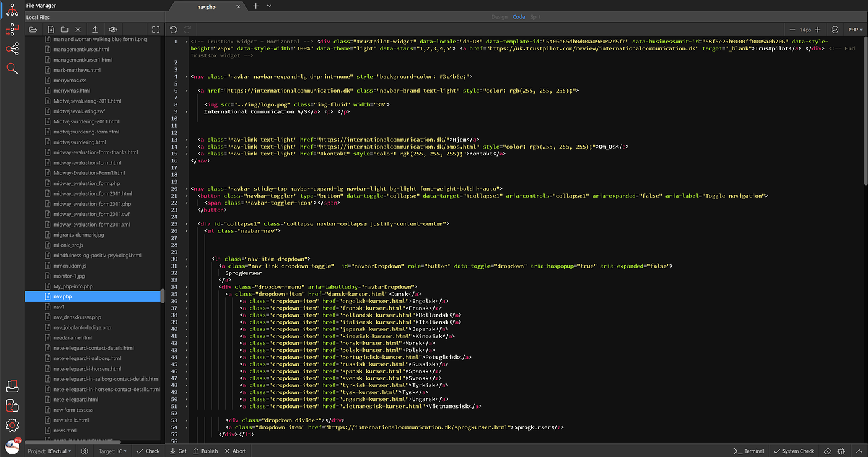Open the Target IC dropdown

point(112,451)
